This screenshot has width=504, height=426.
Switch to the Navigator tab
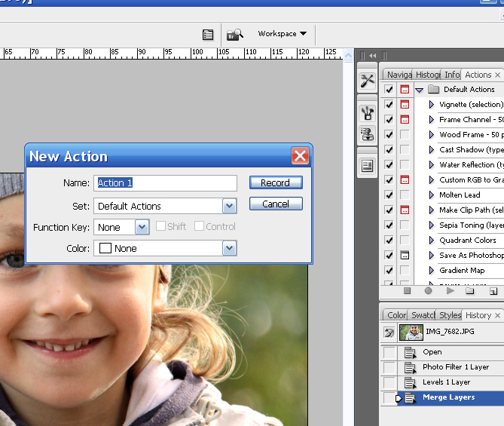[399, 75]
